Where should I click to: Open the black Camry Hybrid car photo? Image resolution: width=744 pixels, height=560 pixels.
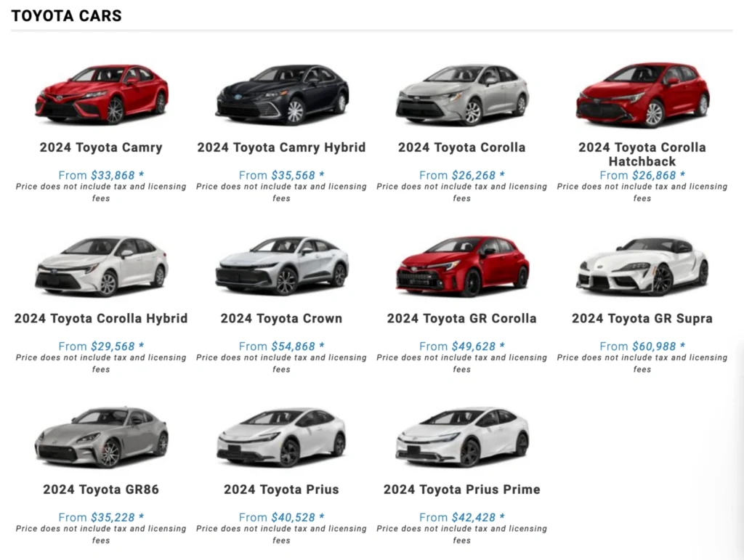pos(282,94)
